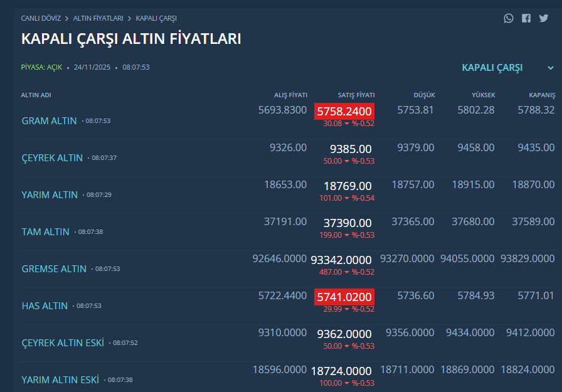Go to CANLI DÖVİZ breadcrumb

[41, 18]
